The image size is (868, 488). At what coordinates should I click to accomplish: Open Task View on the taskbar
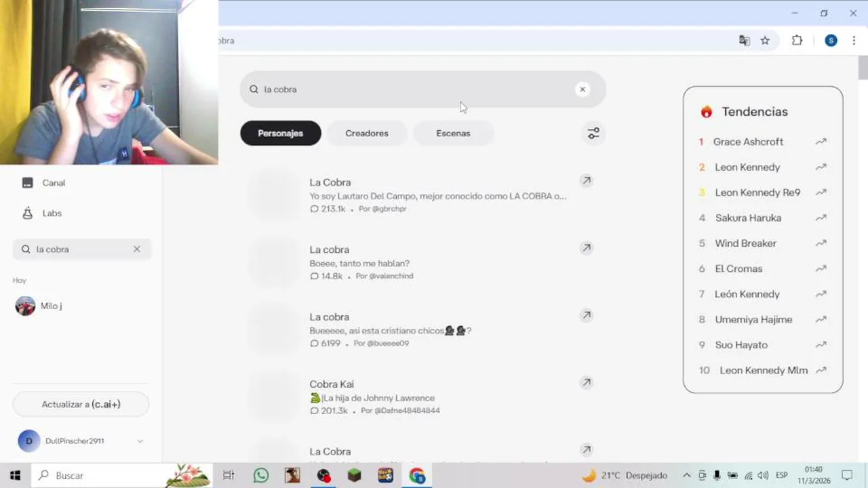click(229, 476)
